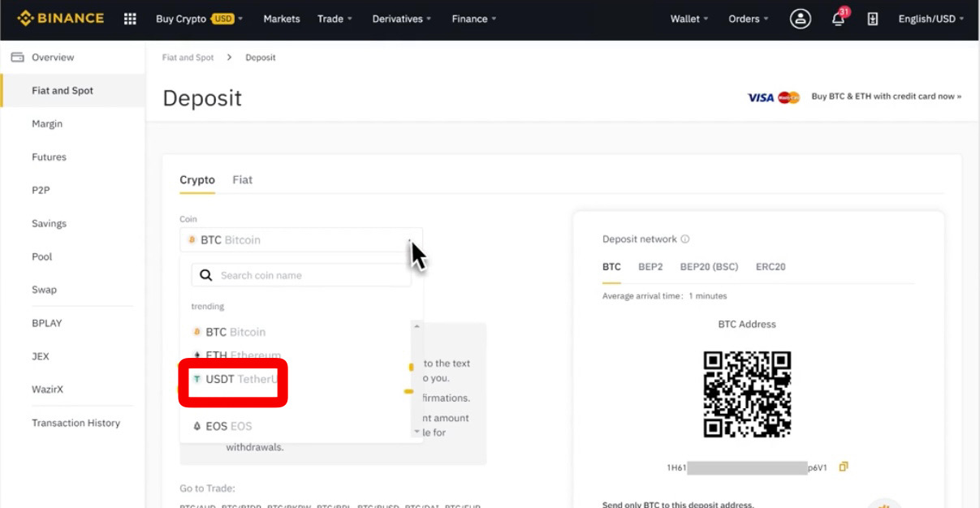
Task: Click Buy BTC & ETH with credit card link
Action: 886,97
